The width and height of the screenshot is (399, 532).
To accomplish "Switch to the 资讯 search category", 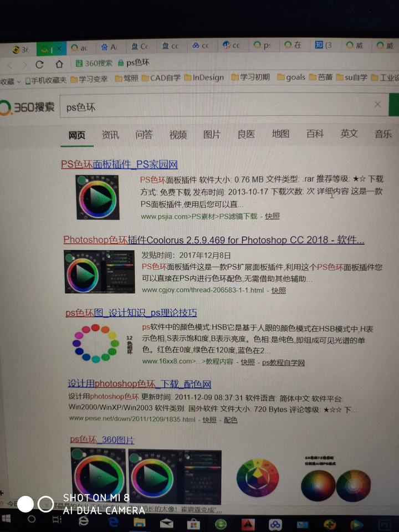I will [110, 135].
